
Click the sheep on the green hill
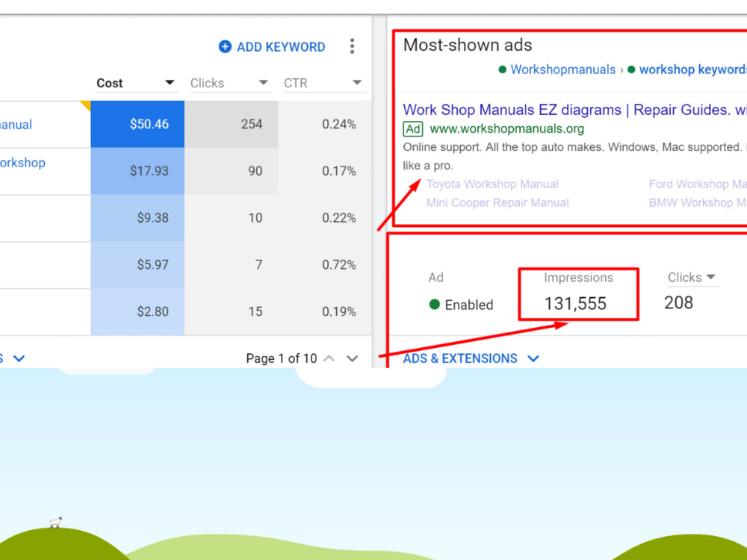click(56, 523)
